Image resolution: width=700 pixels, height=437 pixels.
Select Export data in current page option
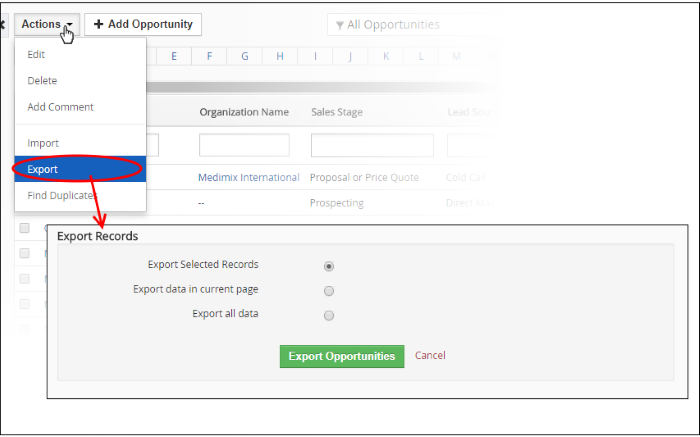coord(329,291)
